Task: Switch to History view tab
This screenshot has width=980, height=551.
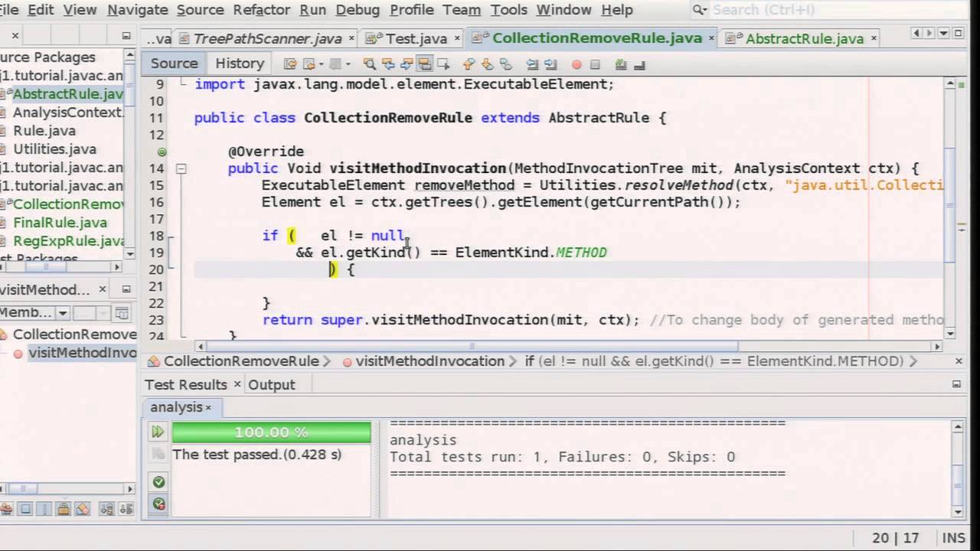Action: click(240, 64)
